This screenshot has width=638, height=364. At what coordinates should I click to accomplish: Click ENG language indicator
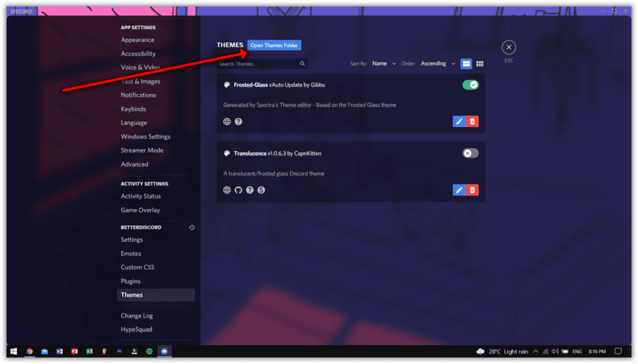(577, 352)
